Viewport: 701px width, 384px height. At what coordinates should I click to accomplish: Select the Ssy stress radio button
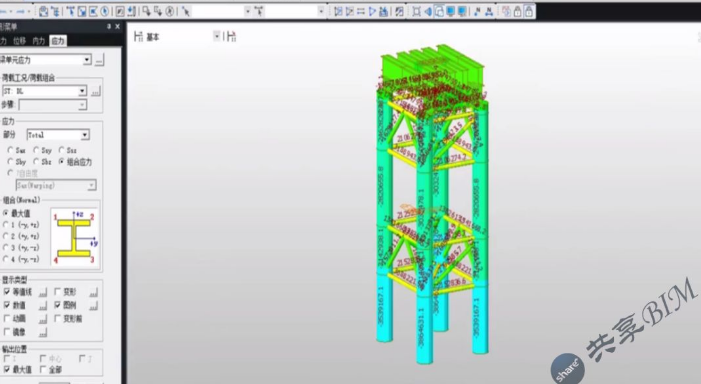coord(36,150)
